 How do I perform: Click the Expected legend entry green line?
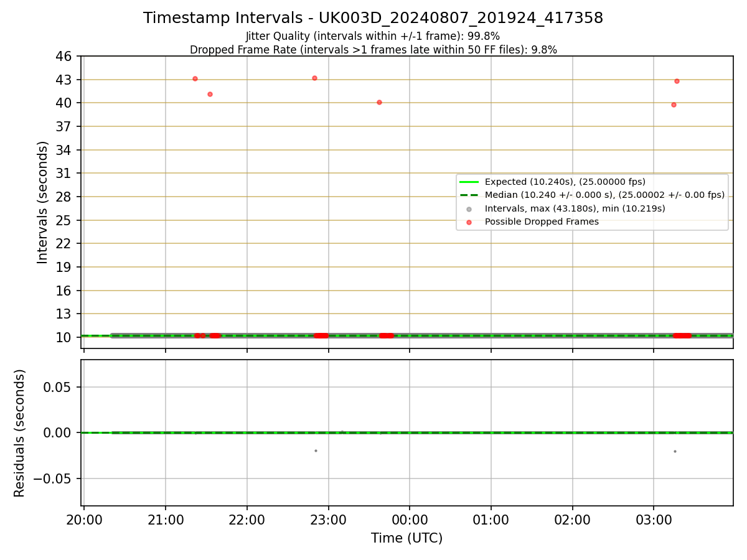[469, 182]
